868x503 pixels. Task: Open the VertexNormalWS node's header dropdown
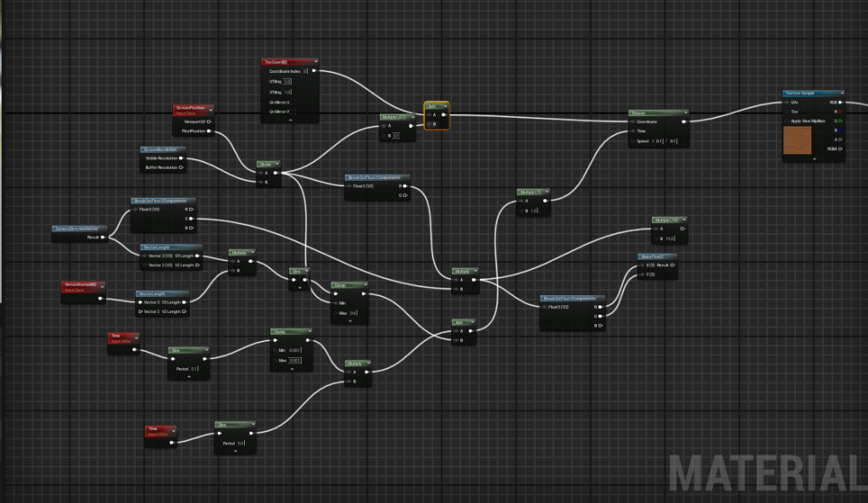(103, 287)
